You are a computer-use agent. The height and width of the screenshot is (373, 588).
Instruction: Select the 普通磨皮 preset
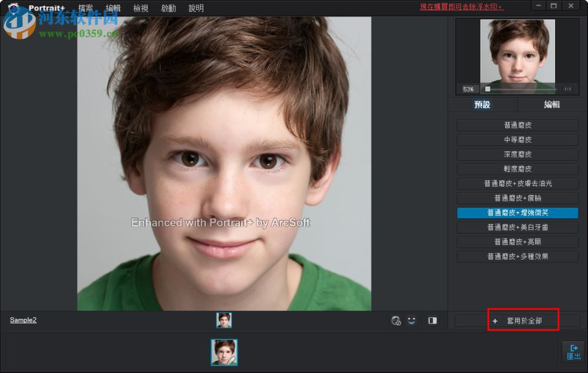(517, 125)
